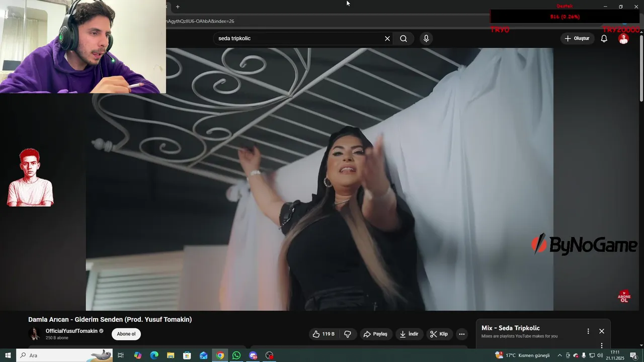Close the Mix - Seda Tripkolic playlist panel
The height and width of the screenshot is (362, 644).
point(601,331)
